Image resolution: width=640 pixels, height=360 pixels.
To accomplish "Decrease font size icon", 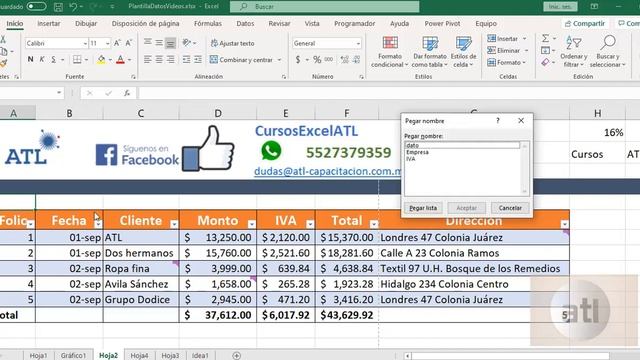I will (x=129, y=43).
